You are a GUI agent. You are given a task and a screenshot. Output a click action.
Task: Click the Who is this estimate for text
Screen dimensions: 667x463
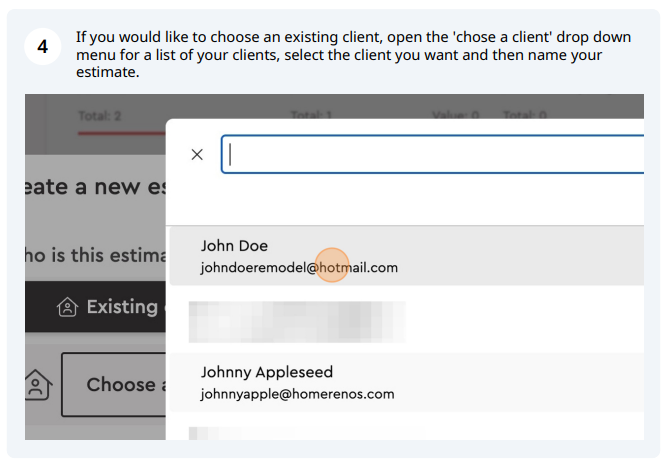coord(95,255)
